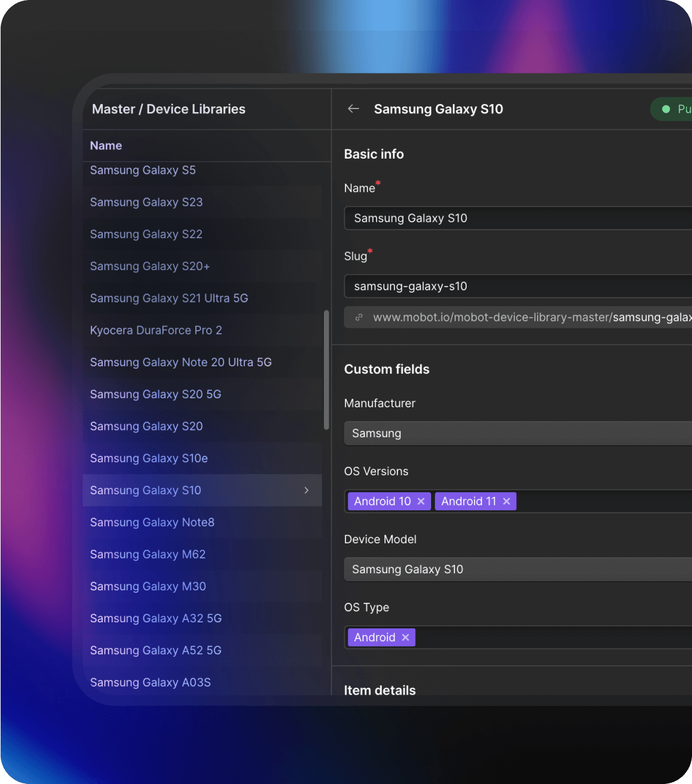Image resolution: width=692 pixels, height=784 pixels.
Task: Select Samsung Galaxy S22 in the list
Action: [x=202, y=234]
